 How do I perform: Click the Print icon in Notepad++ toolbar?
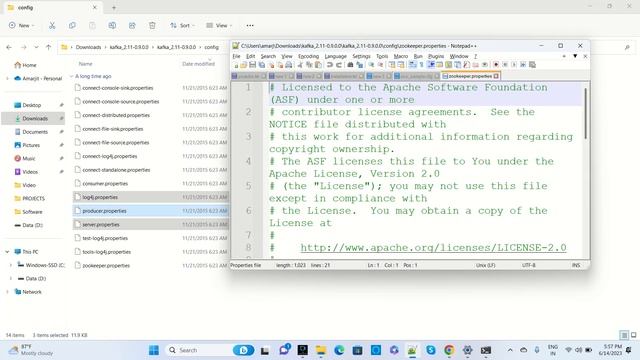[x=289, y=65]
